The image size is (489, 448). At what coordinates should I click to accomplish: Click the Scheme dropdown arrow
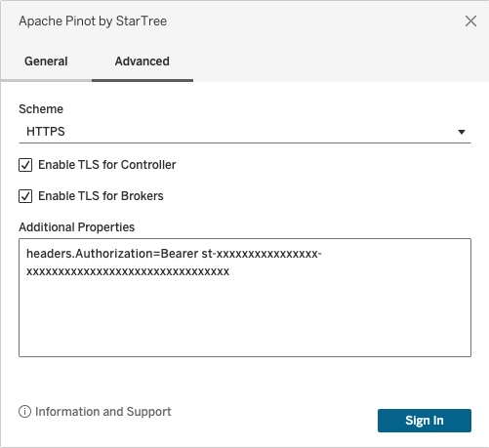pos(462,132)
